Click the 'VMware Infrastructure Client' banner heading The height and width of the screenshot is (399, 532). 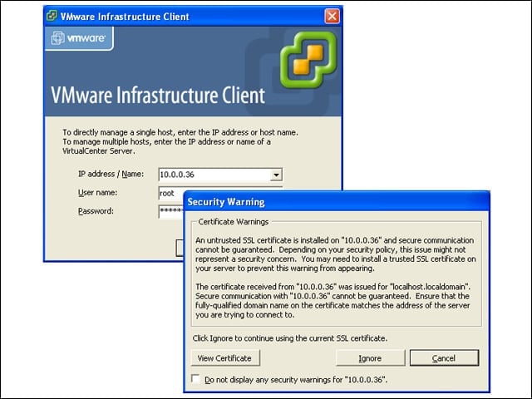coord(158,95)
